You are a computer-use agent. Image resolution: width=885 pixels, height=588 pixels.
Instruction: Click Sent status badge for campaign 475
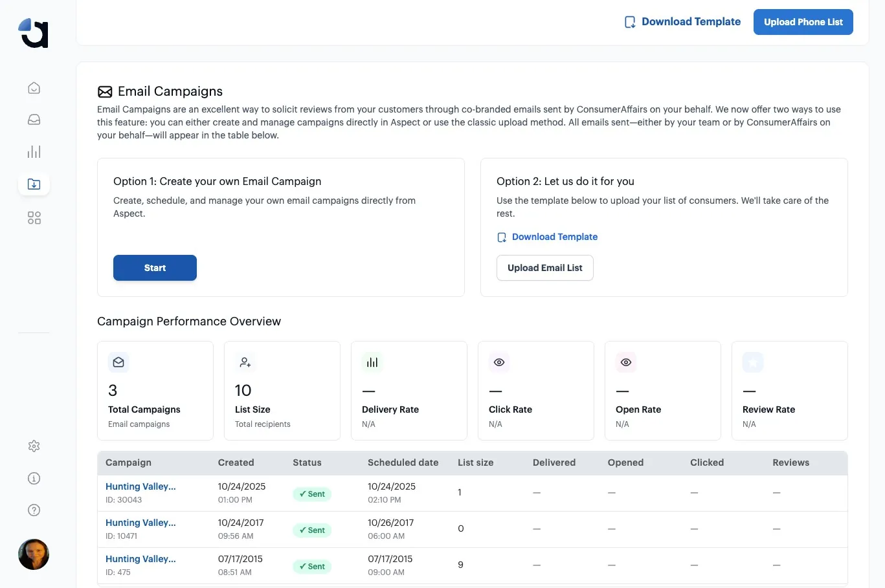(312, 567)
